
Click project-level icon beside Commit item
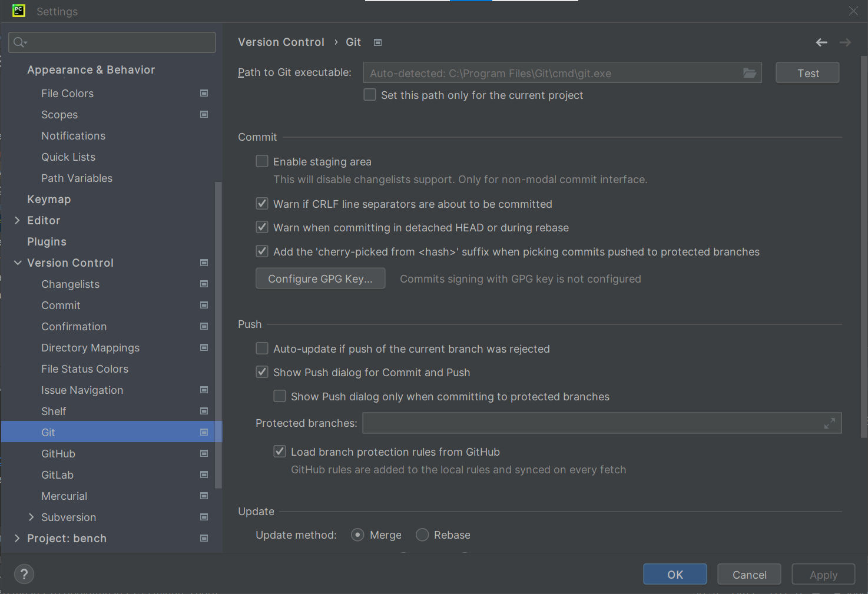click(204, 305)
